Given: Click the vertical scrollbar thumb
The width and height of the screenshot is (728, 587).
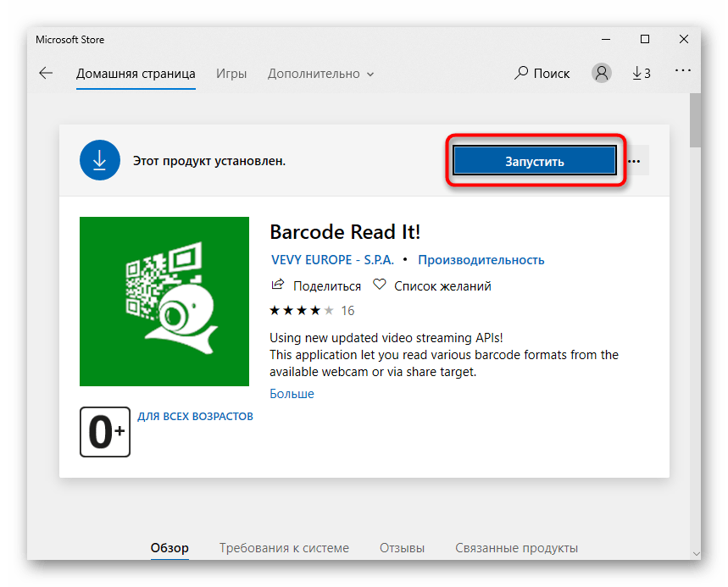Looking at the screenshot, I should coord(695,120).
